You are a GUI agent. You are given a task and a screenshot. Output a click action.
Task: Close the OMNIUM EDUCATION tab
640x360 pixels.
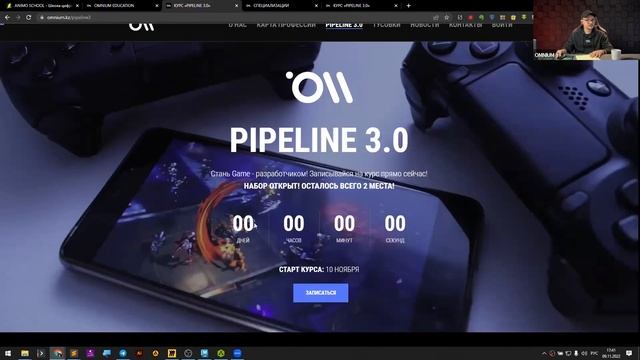coord(157,6)
